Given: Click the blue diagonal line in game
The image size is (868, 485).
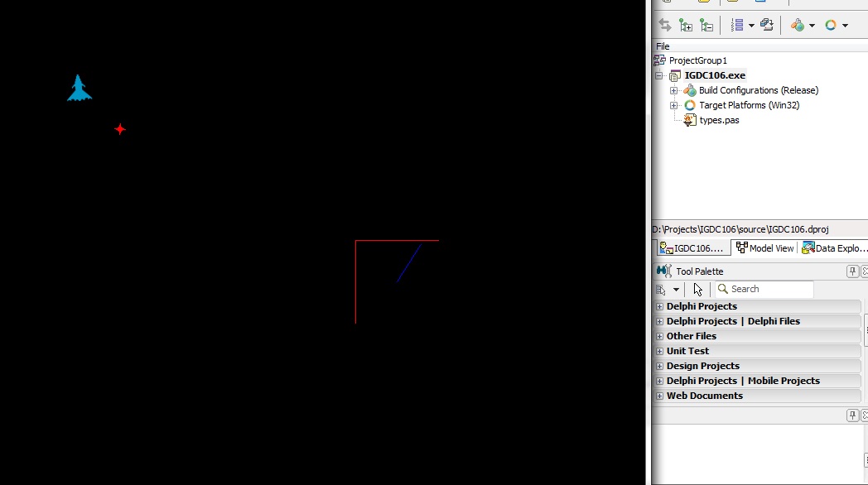Looking at the screenshot, I should (409, 263).
